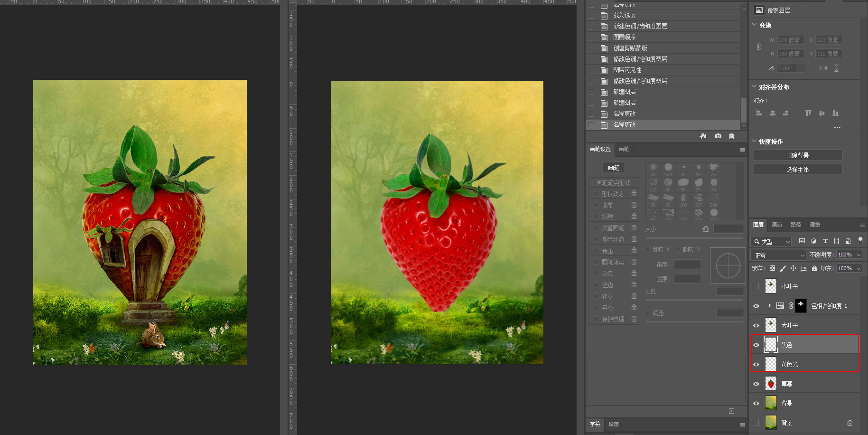Filter layers by smart object icon
This screenshot has height=435, width=868.
click(x=848, y=241)
